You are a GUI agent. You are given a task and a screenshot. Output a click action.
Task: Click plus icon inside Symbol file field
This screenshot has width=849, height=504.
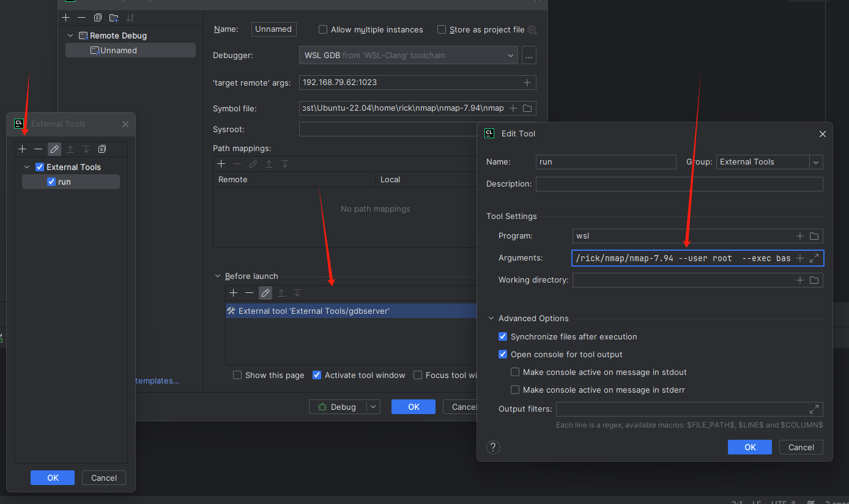click(x=513, y=108)
